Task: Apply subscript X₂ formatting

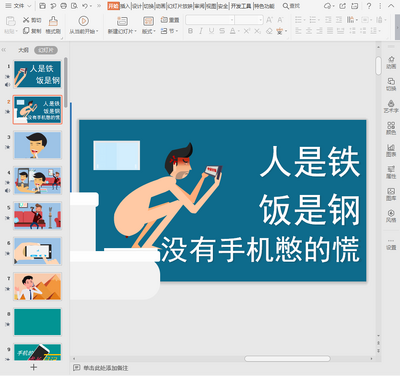Action: (x=257, y=31)
